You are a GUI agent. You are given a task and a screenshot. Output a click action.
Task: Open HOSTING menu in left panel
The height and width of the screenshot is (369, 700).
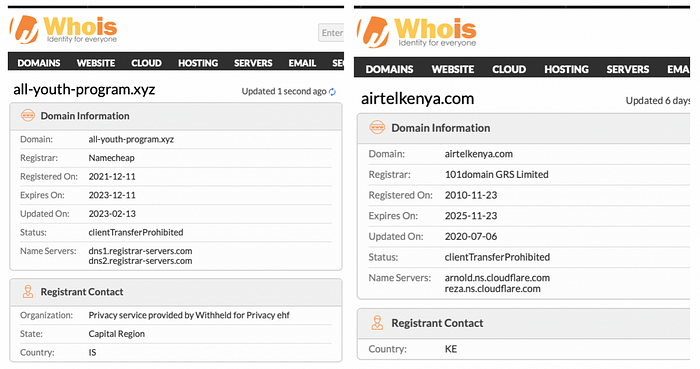[x=198, y=63]
